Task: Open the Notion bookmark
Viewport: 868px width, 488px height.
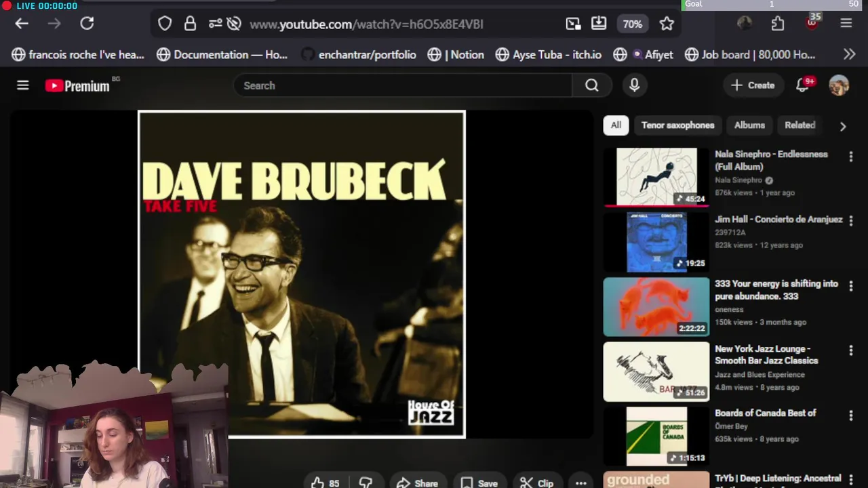Action: [x=456, y=54]
